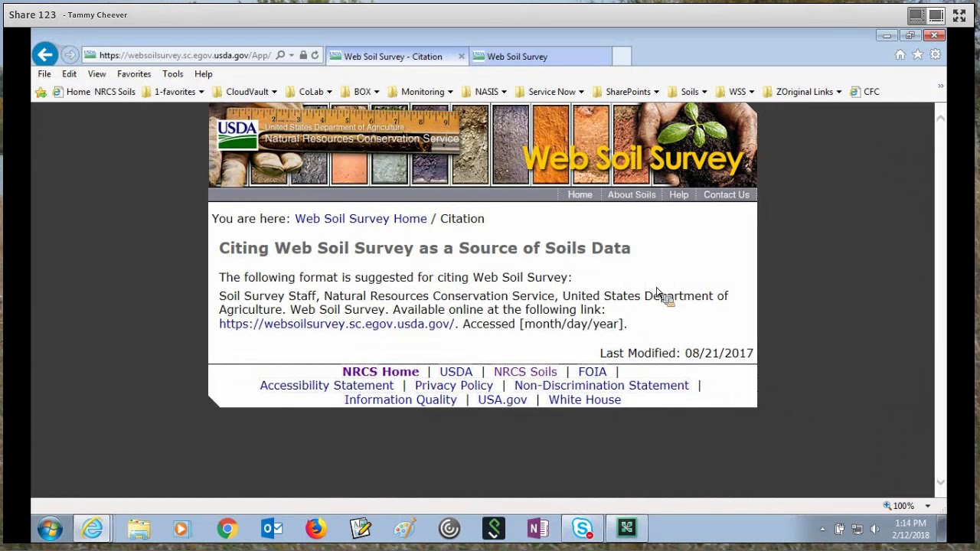Expand the CoLab favorites folder
Viewport: 980px width, 551px height.
pos(309,92)
